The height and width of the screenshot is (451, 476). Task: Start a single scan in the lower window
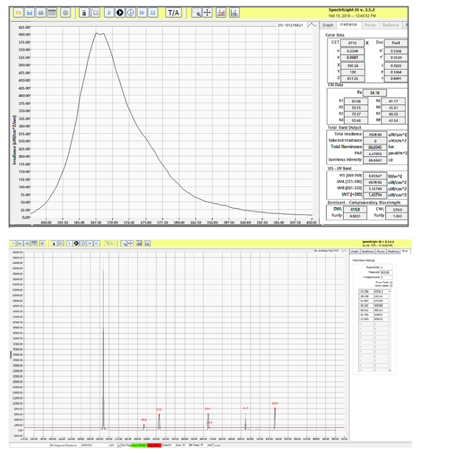coord(69,243)
